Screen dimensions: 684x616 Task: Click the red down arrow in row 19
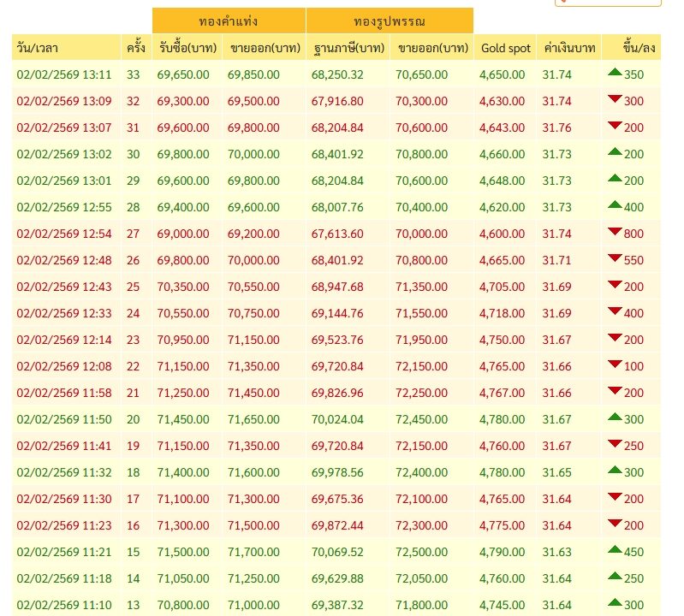pos(614,444)
